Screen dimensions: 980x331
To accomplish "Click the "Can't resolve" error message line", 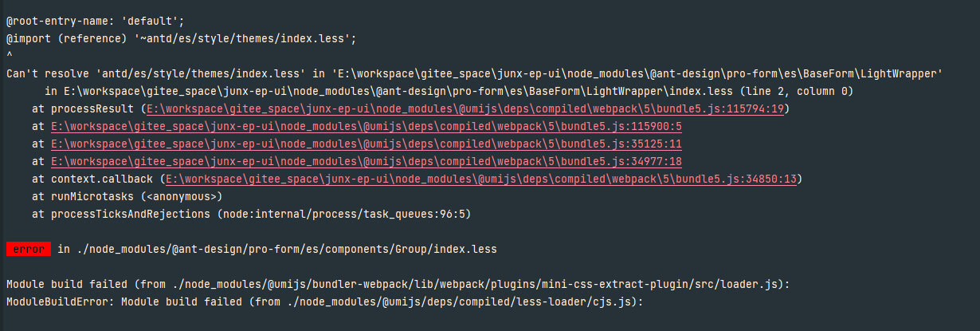I will (474, 73).
